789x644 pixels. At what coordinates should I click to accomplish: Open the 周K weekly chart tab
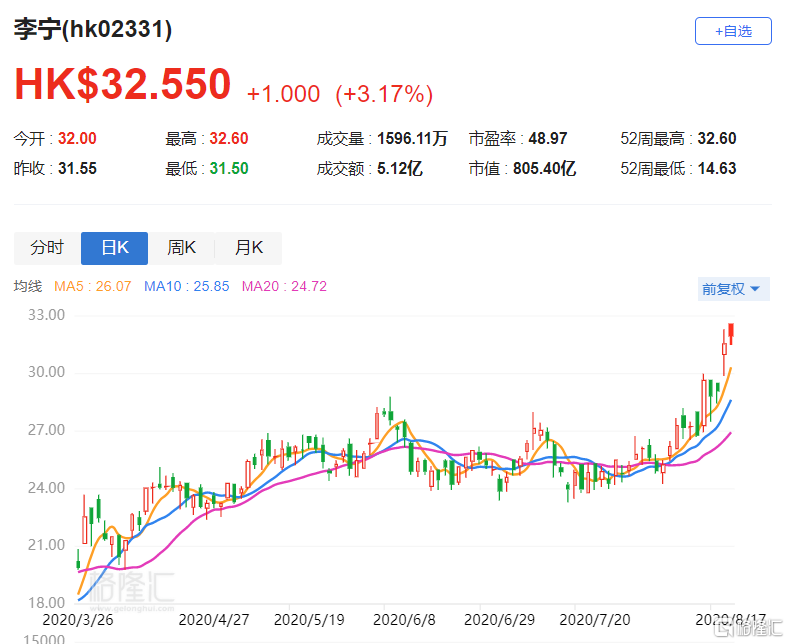181,248
